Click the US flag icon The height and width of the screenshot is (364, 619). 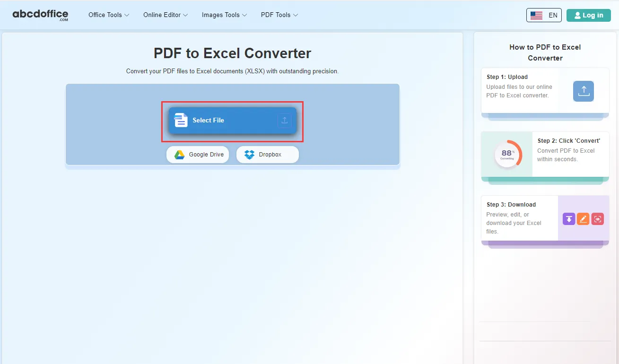[x=536, y=15]
